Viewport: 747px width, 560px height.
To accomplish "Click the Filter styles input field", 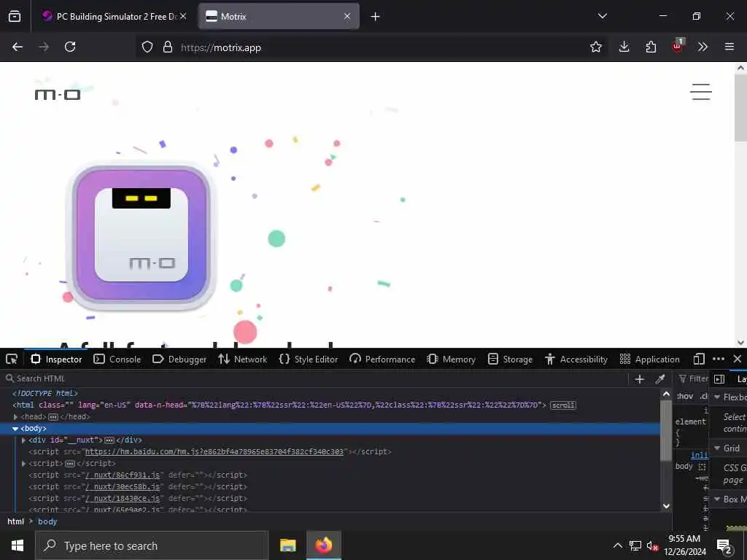I will [x=694, y=378].
